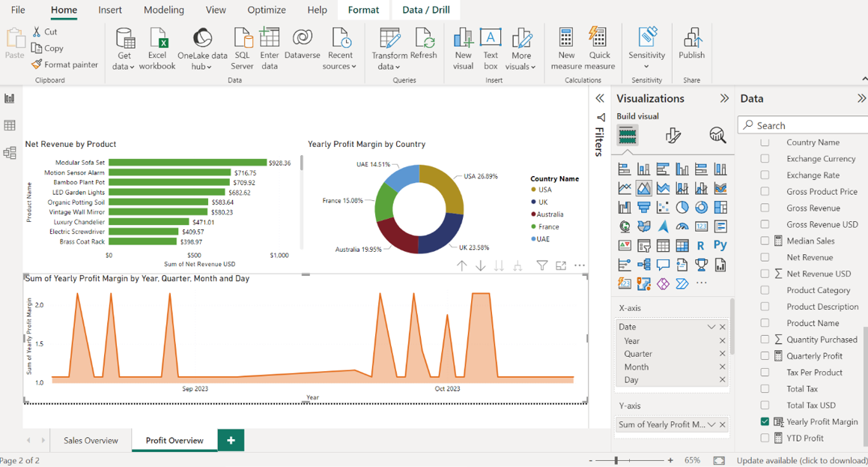
Task: Check the Net Revenue USD field
Action: 765,274
